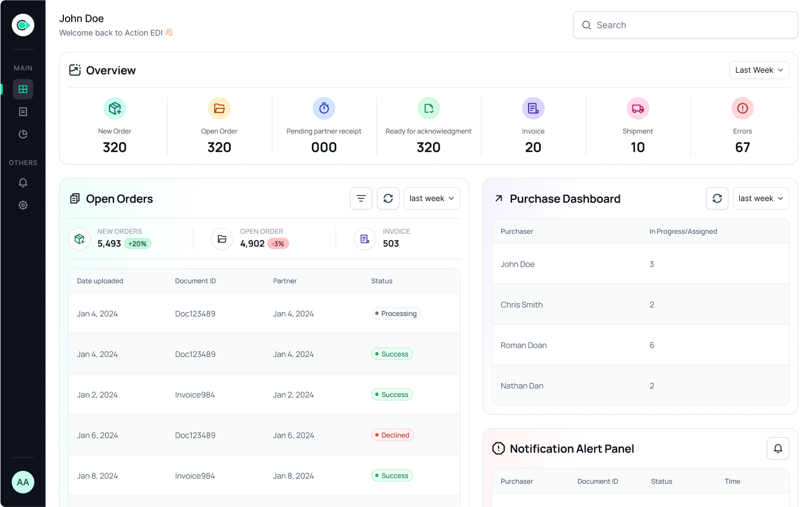The height and width of the screenshot is (507, 812).
Task: Click the Open Order folder icon
Action: [220, 108]
